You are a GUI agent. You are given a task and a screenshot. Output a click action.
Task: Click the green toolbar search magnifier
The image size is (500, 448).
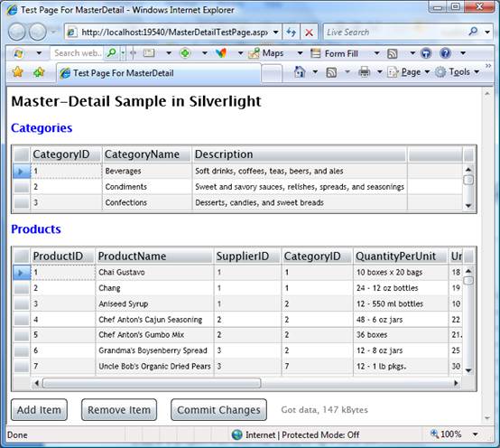coord(112,53)
